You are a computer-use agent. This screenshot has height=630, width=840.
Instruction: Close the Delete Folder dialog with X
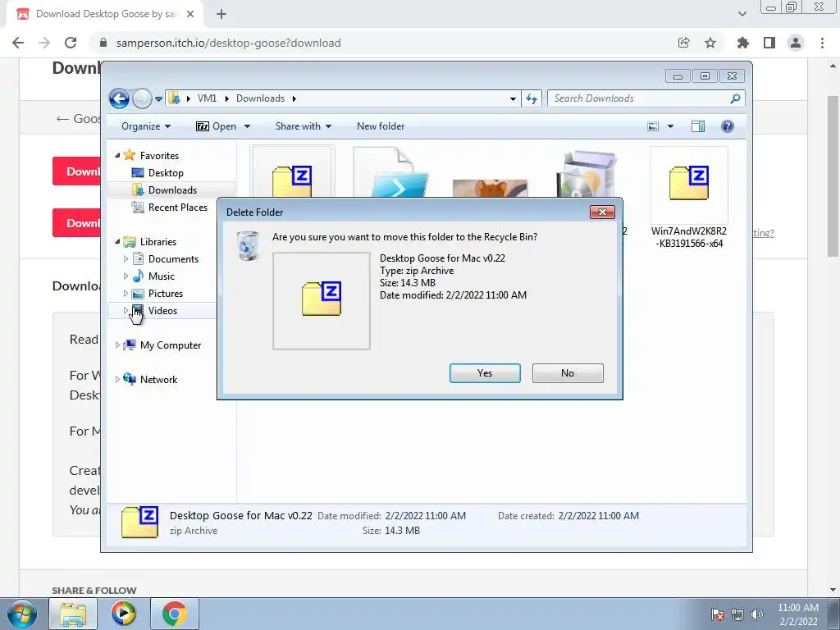tap(602, 212)
